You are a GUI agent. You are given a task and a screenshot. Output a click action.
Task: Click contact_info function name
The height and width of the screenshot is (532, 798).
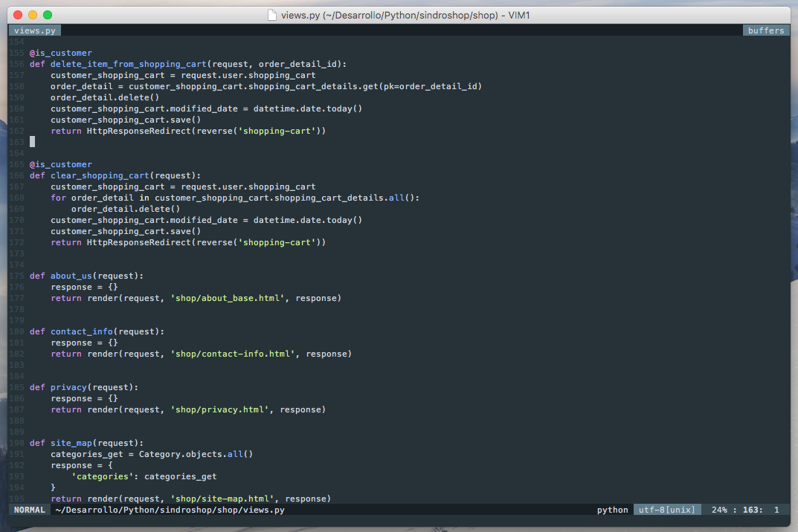[x=81, y=331]
